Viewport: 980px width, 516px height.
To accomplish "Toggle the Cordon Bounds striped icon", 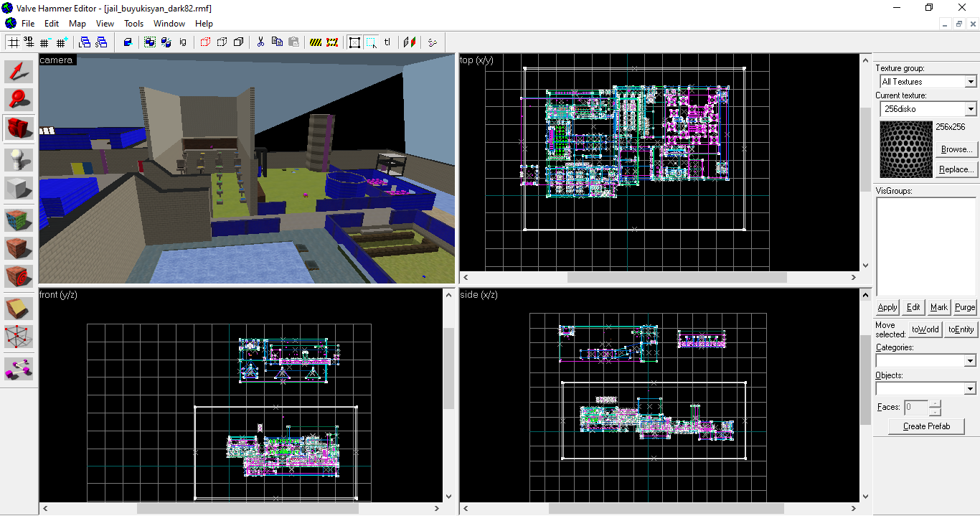I will coord(316,42).
